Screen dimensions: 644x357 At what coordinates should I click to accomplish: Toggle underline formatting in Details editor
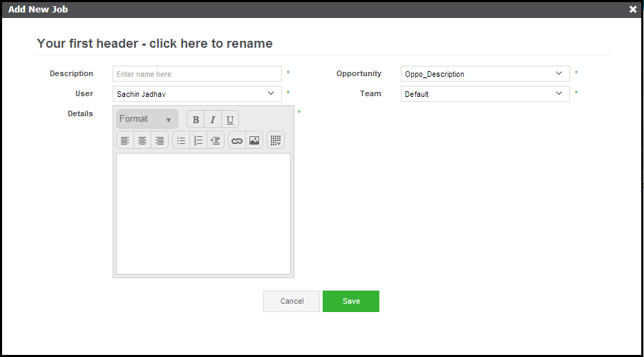[x=230, y=120]
